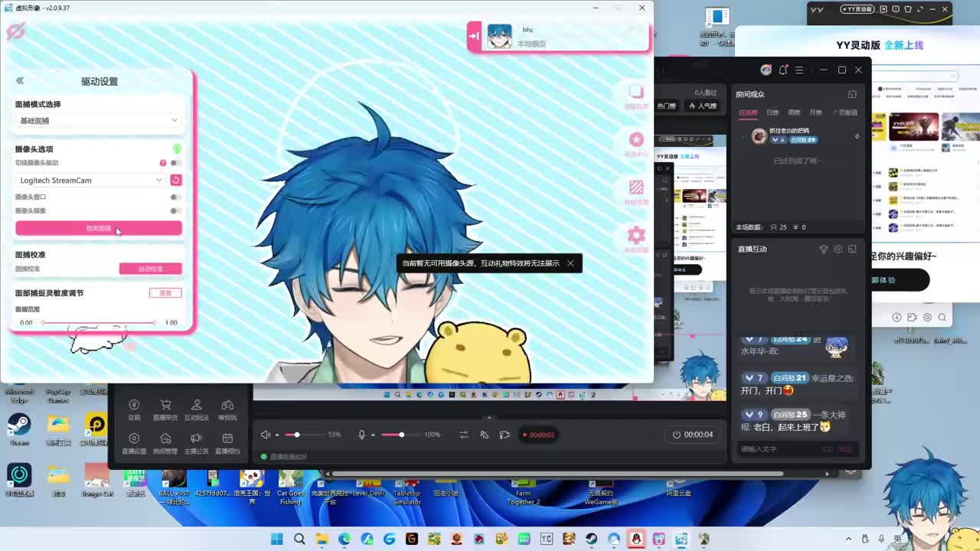
Task: Refresh the camera list with the pink reload icon
Action: [175, 180]
